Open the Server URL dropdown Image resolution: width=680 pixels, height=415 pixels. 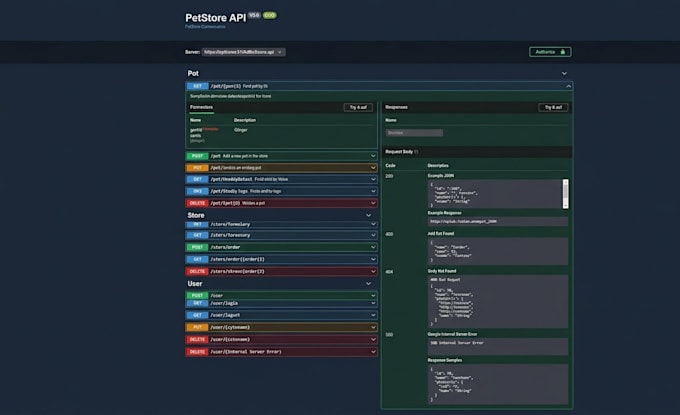(243, 52)
